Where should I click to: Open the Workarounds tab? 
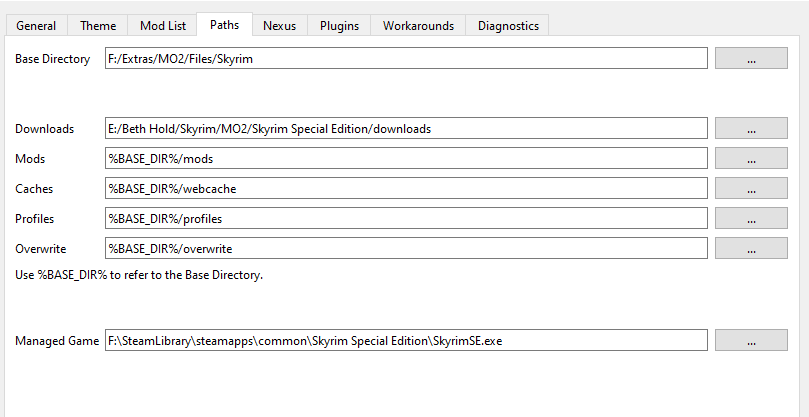418,26
